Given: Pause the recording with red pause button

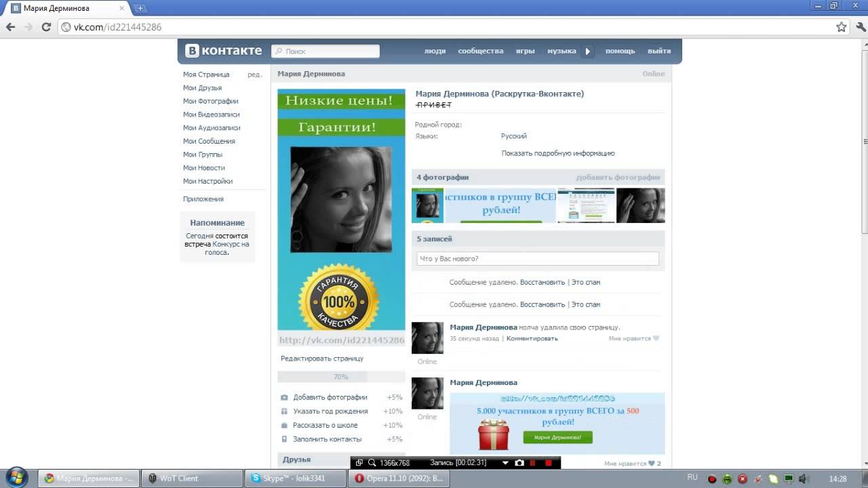Looking at the screenshot, I should click(533, 463).
